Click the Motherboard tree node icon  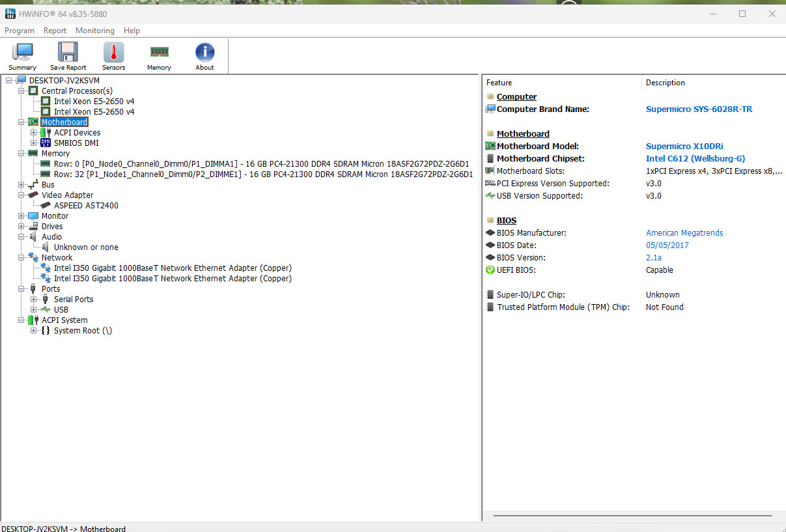pos(34,122)
